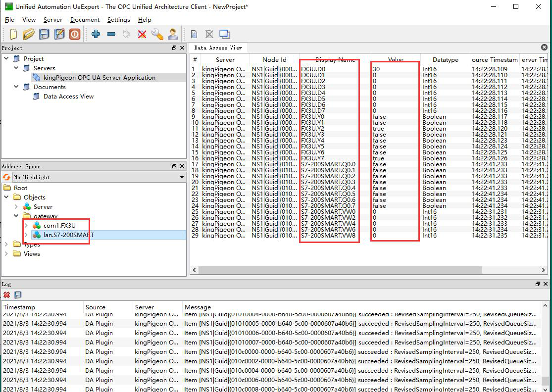Click the New Project toolbar icon
Image resolution: width=552 pixels, height=392 pixels.
(13, 34)
